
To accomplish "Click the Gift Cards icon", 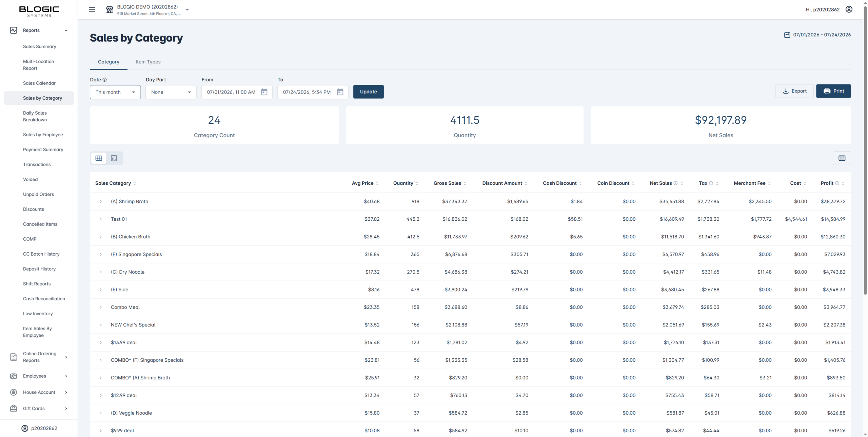I will point(14,409).
